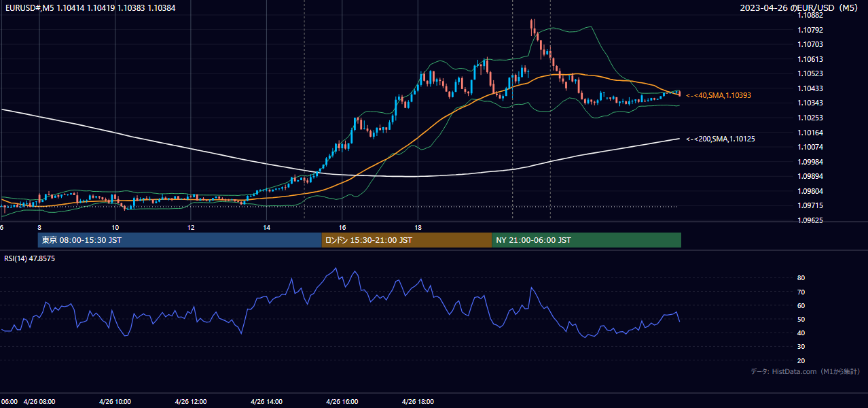Click the hour 8 tick under price chart
This screenshot has height=408, width=868.
pyautogui.click(x=39, y=227)
